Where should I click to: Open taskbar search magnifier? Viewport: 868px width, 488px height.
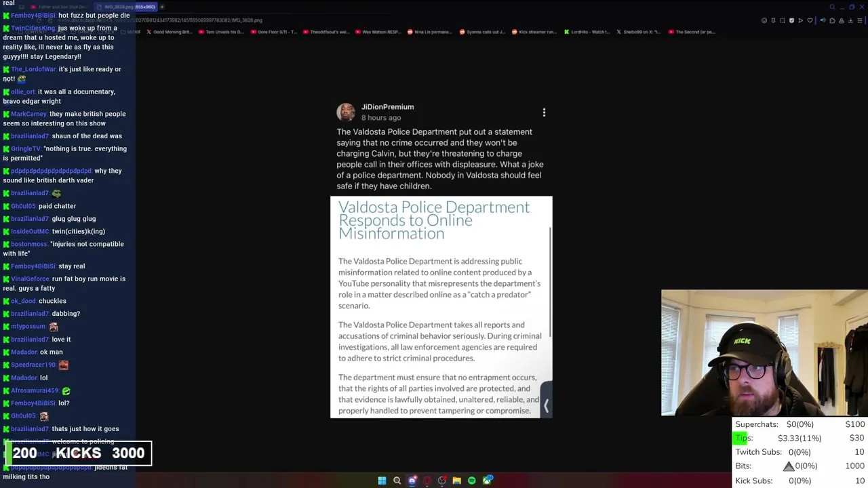[397, 481]
